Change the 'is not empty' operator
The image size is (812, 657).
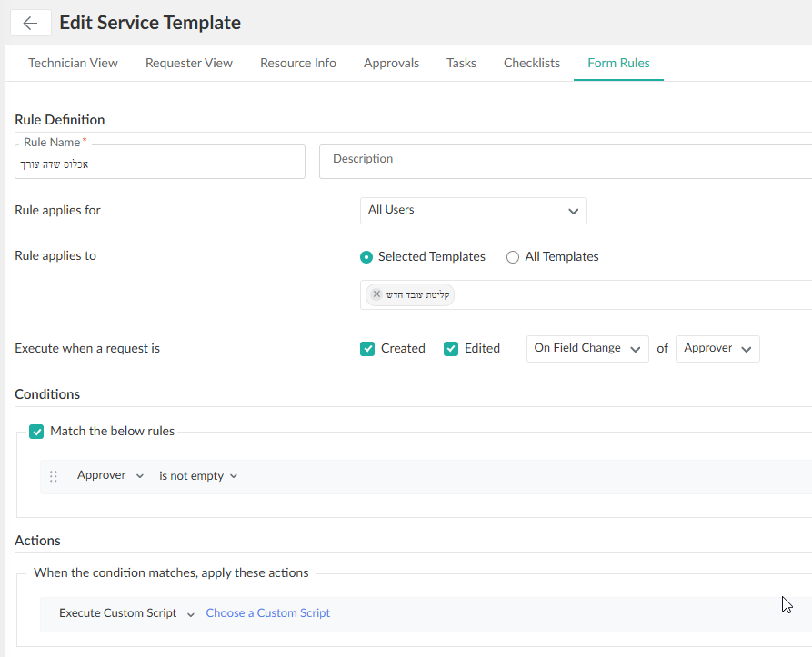(x=197, y=476)
